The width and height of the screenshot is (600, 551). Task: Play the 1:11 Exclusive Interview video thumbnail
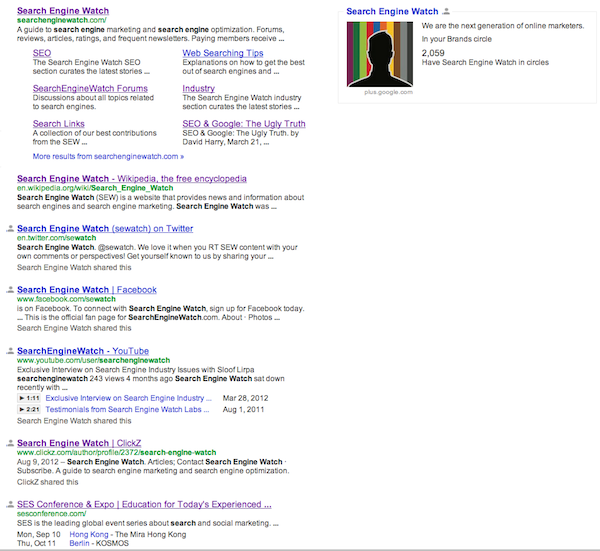(29, 398)
